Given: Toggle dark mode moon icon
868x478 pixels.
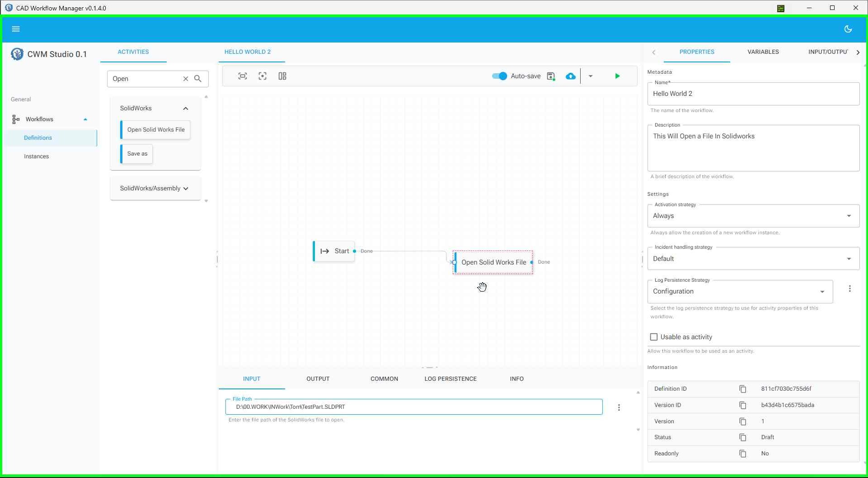Looking at the screenshot, I should (x=848, y=29).
